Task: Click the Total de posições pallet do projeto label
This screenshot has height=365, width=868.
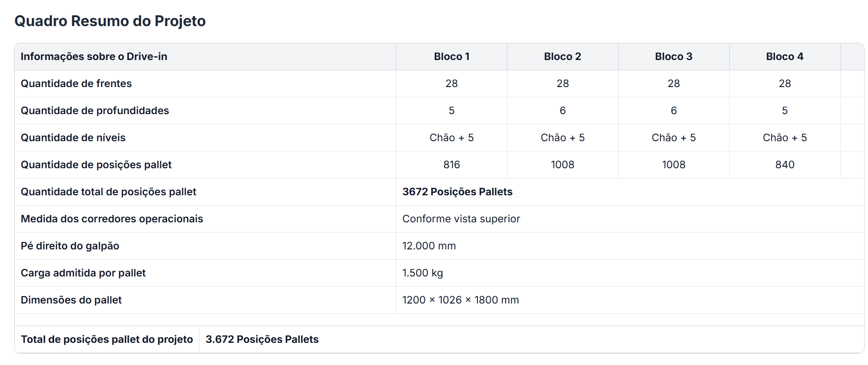Action: [x=107, y=339]
